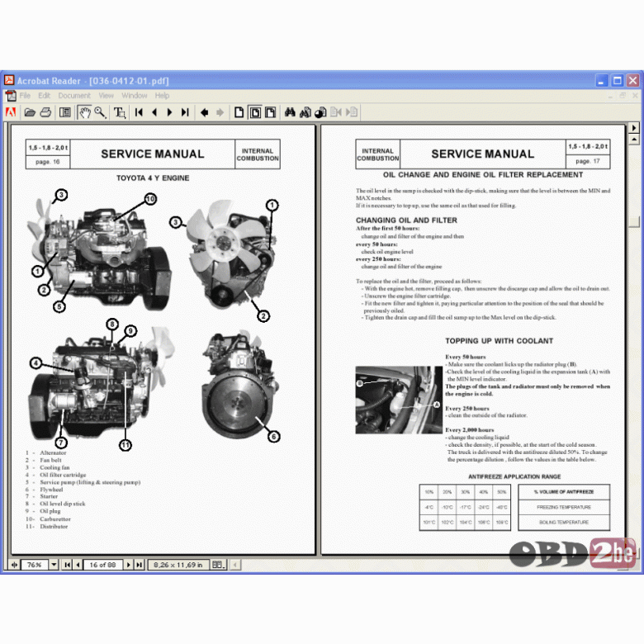644x644 pixels.
Task: Select the Fit Width page icon
Action: point(270,112)
